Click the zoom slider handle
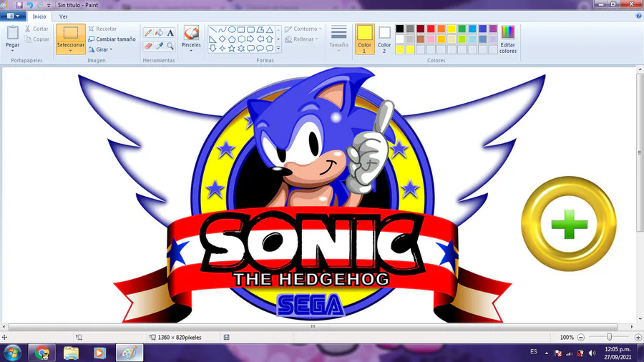Viewport: 644px width, 362px height. [x=609, y=337]
